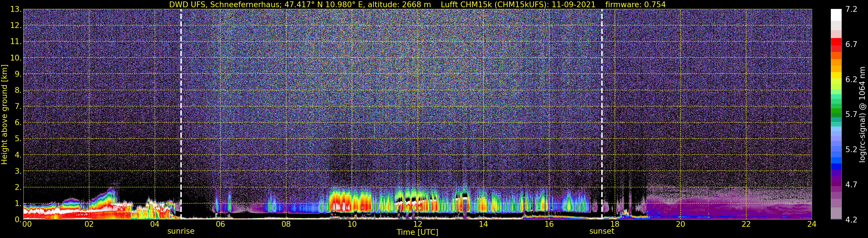Click the colorbar value '7.2'

point(852,10)
